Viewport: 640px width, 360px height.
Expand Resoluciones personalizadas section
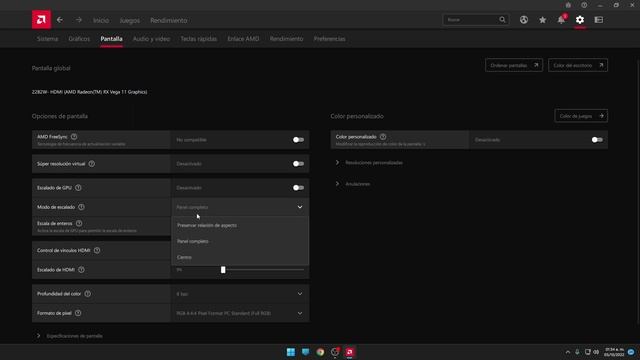tap(369, 162)
